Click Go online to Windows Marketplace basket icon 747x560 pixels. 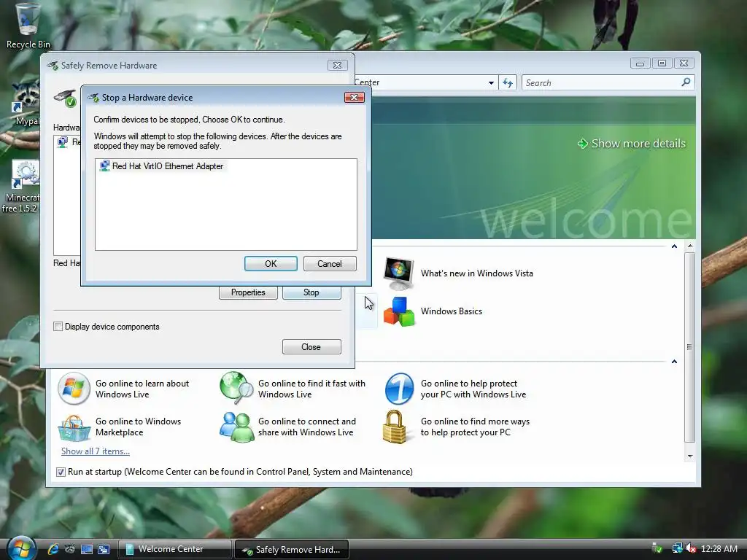pyautogui.click(x=74, y=427)
